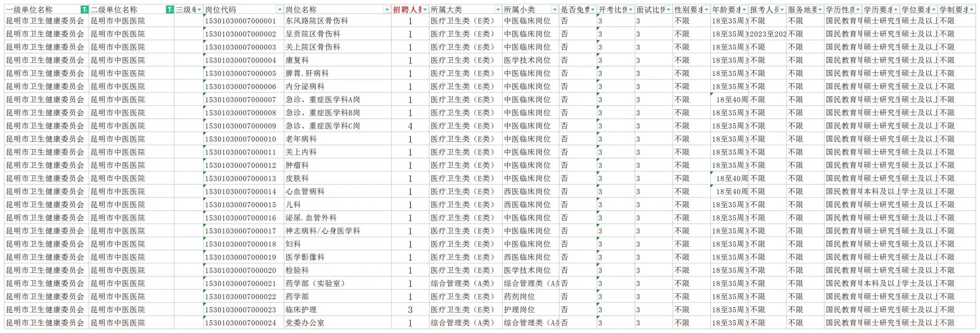This screenshot has height=333, width=980.
Task: Click the 脾胃.肝病科 position cell
Action: pyautogui.click(x=337, y=73)
